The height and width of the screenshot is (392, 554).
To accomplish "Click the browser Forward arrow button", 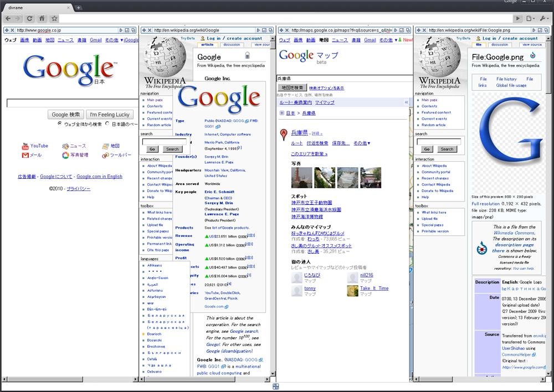I will click(18, 18).
